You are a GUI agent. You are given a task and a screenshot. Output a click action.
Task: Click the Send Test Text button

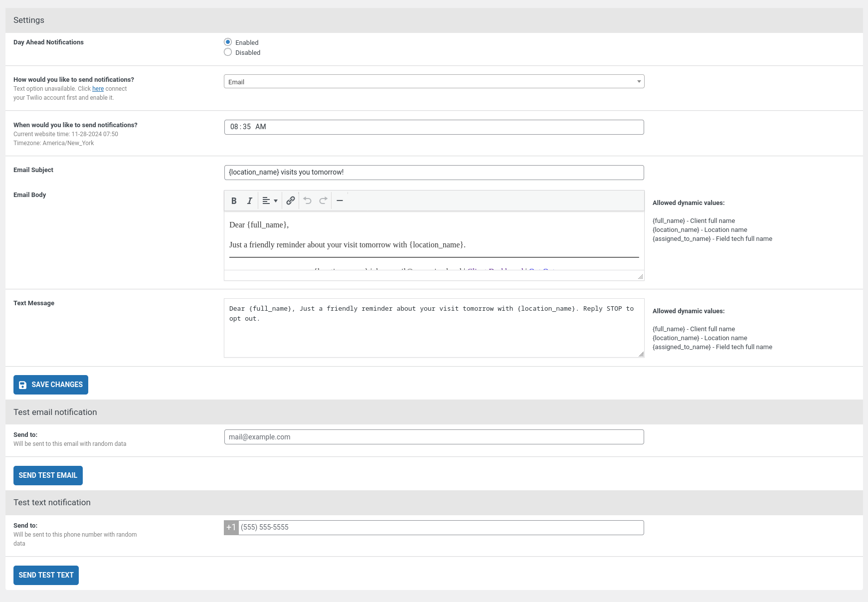[46, 575]
